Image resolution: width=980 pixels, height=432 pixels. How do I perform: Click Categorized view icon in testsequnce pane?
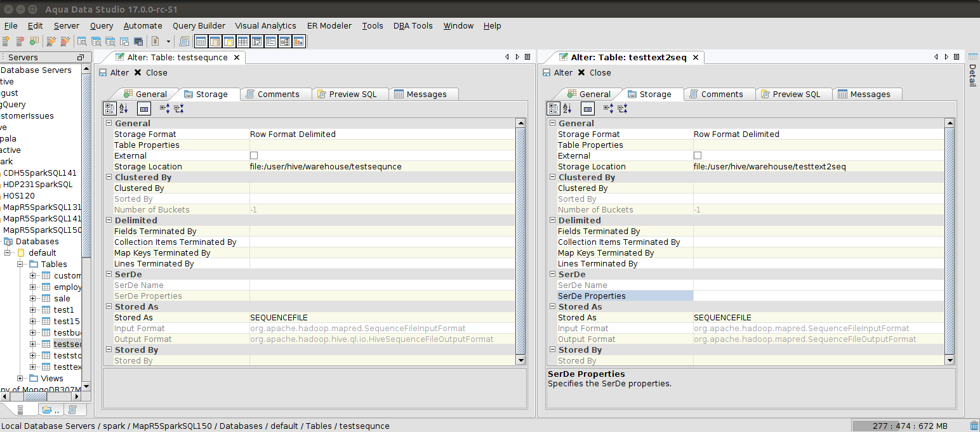[110, 108]
